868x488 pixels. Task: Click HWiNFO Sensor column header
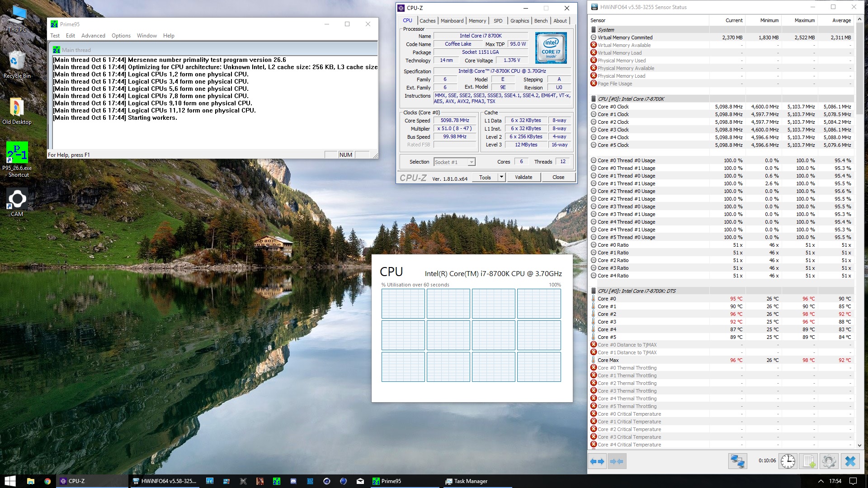coord(648,20)
